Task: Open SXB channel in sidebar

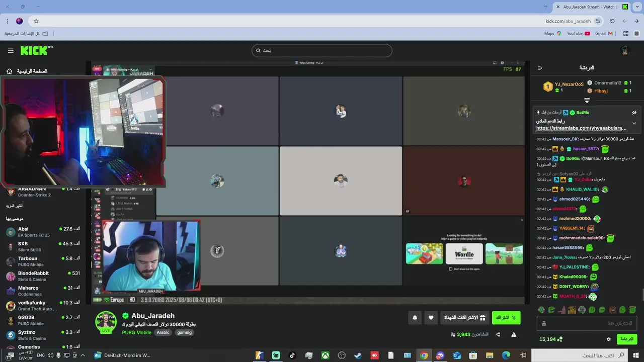Action: tap(43, 246)
